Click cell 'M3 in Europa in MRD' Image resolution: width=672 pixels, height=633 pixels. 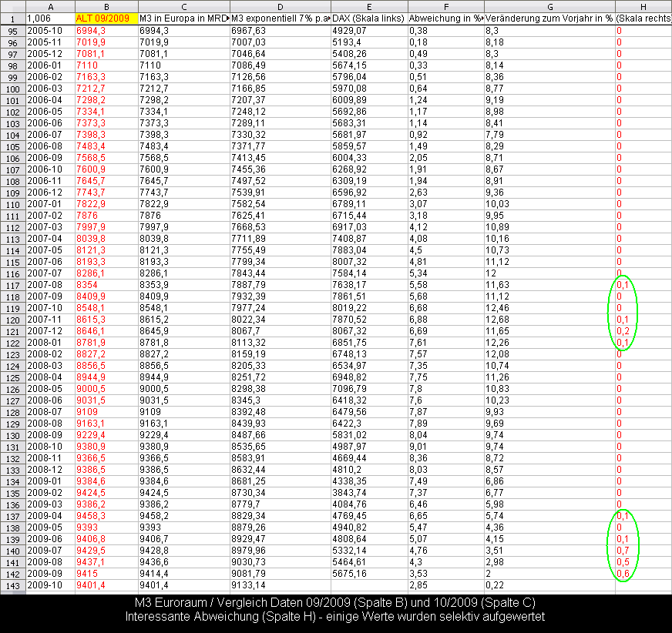click(x=184, y=18)
